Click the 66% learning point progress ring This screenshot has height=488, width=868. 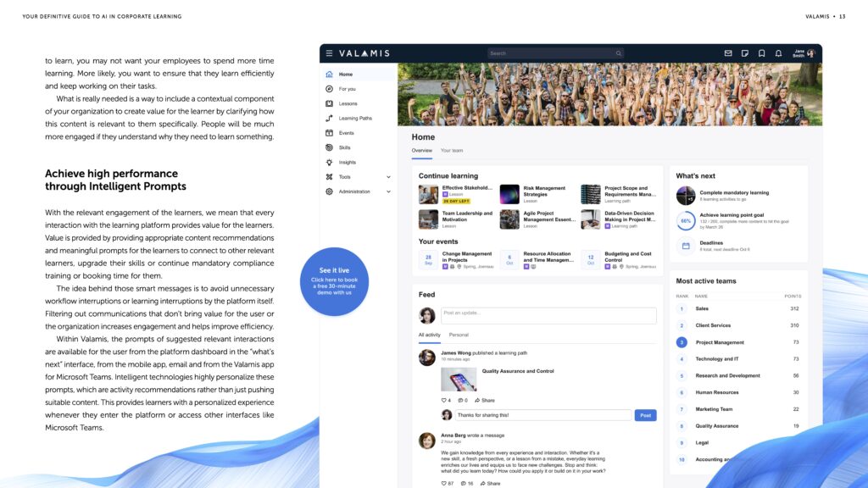click(x=686, y=221)
